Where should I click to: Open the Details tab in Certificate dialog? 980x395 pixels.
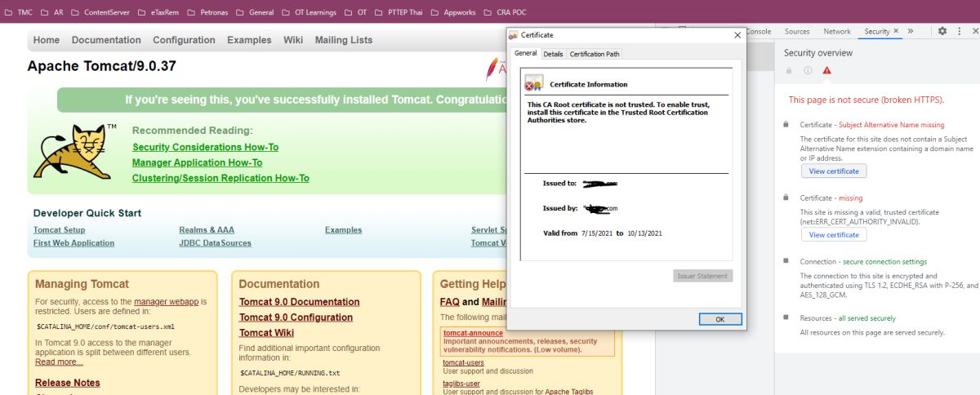pos(553,54)
